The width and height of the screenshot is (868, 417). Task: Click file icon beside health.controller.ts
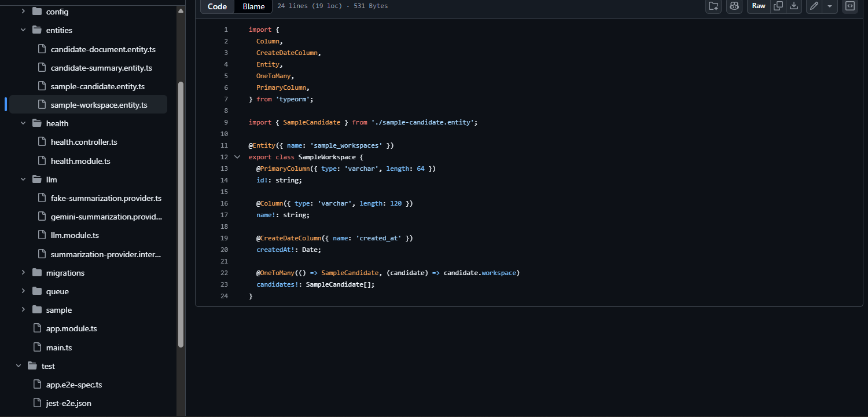(x=42, y=142)
